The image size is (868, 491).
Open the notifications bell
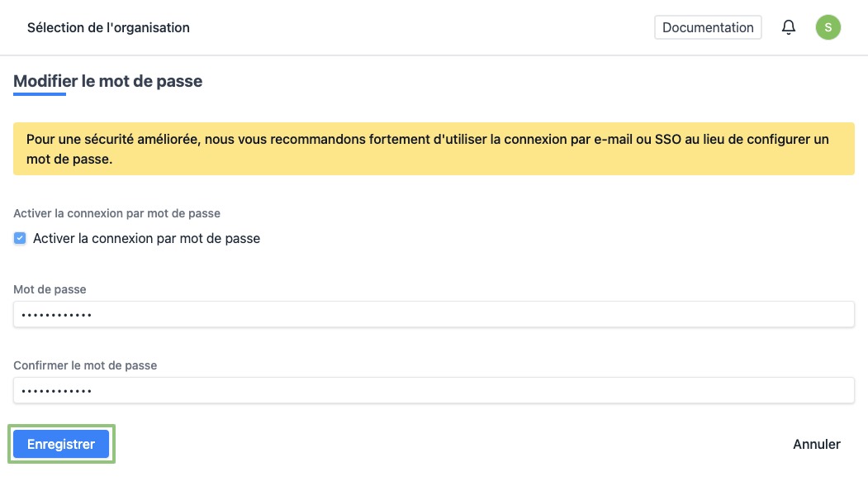click(789, 27)
